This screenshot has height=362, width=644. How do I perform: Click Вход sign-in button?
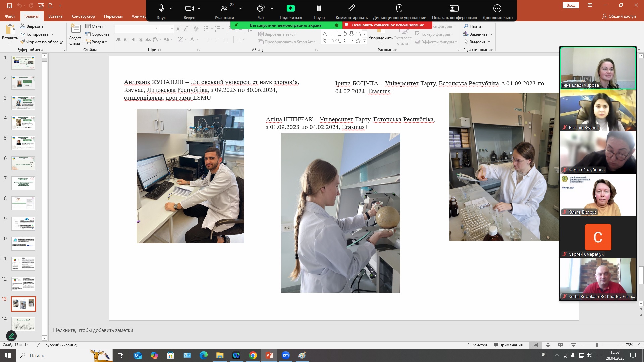coord(571,5)
